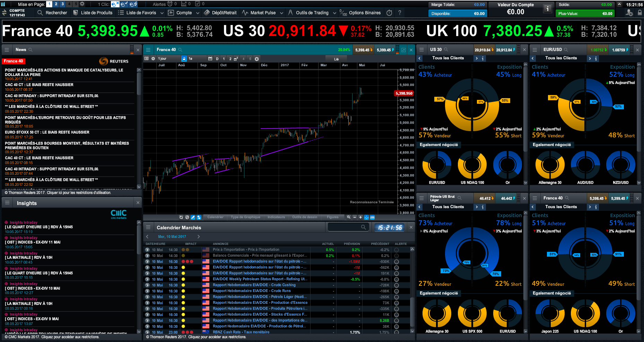Click the chart magnifier zoom icon

coord(349,217)
